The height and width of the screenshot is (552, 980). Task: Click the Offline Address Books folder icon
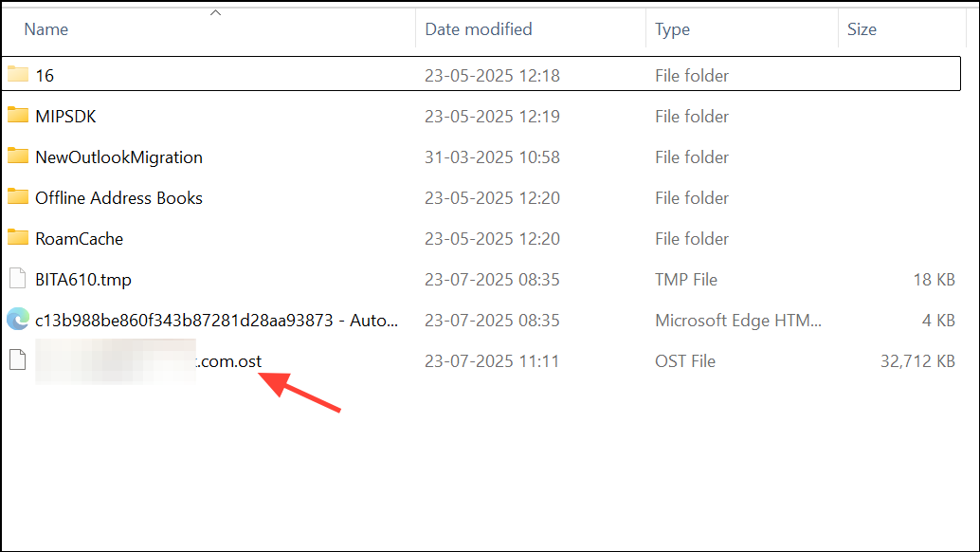18,197
